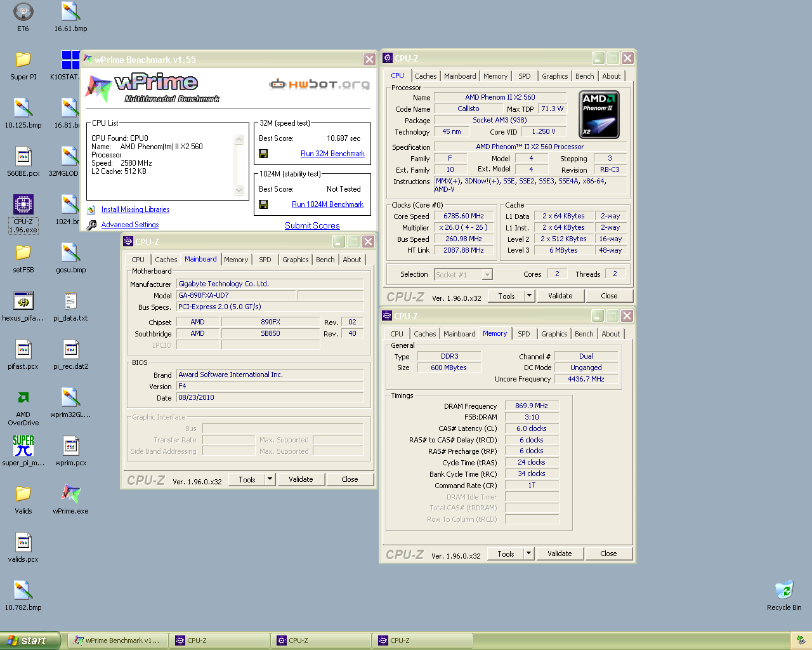Click the wPrime CPU List scrollbar down arrow
Viewport: 812px width, 650px height.
pyautogui.click(x=239, y=190)
